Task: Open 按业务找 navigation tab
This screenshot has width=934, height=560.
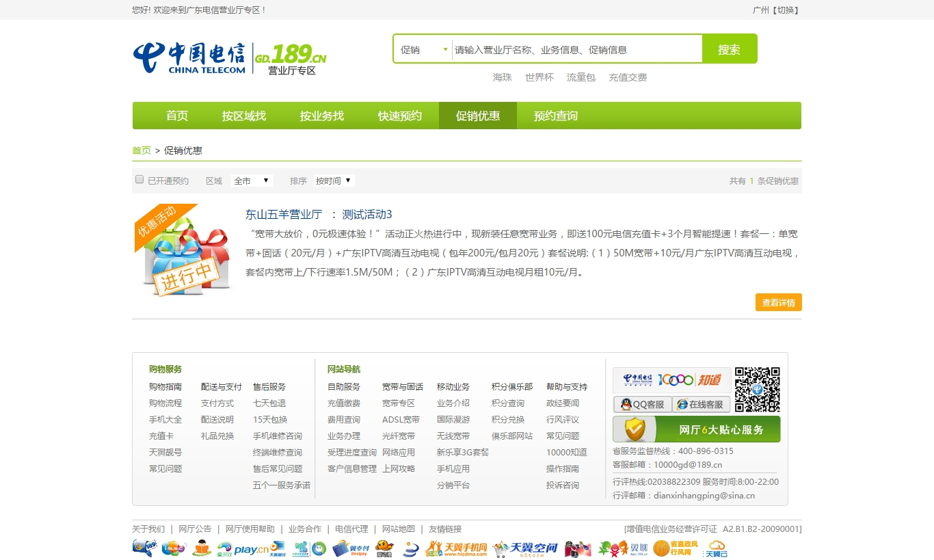Action: pyautogui.click(x=322, y=116)
